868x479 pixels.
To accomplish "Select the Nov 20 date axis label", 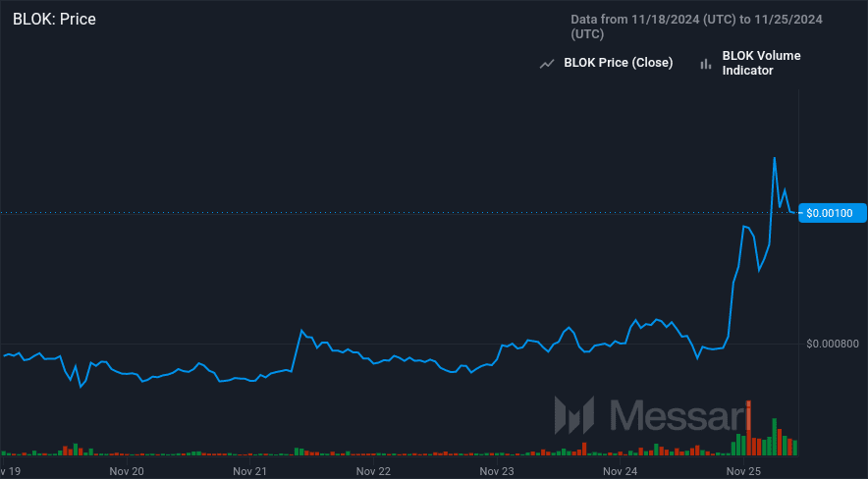I will pyautogui.click(x=127, y=471).
